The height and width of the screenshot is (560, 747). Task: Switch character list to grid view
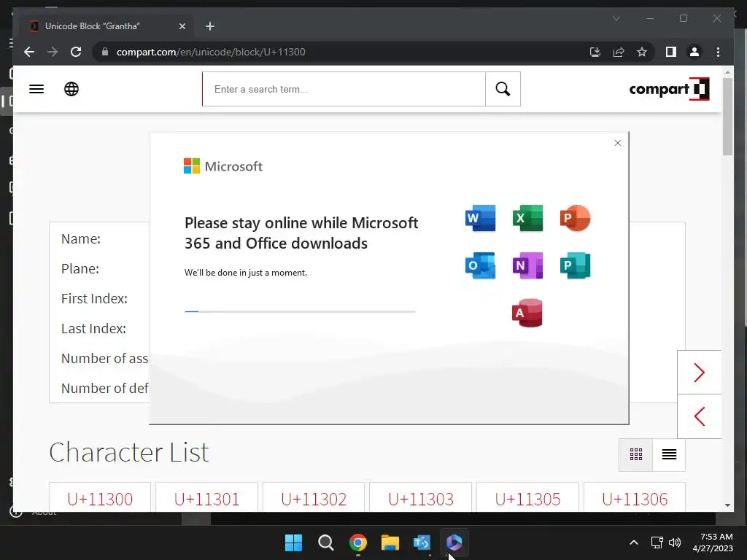[x=635, y=454]
